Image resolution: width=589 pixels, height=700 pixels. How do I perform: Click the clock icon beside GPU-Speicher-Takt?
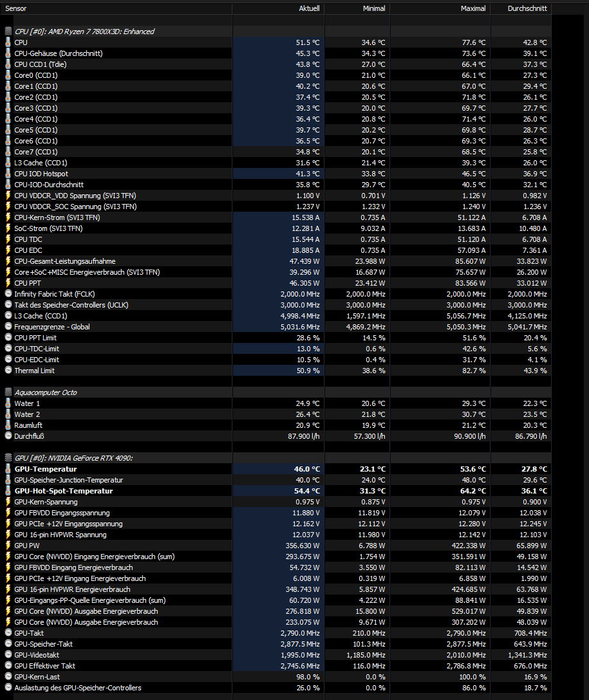8,644
